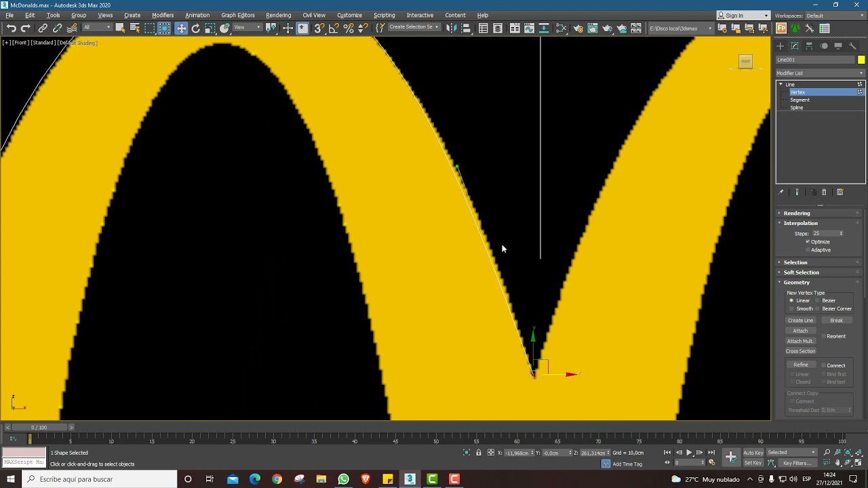
Task: Toggle the Angle Snap icon
Action: [334, 28]
